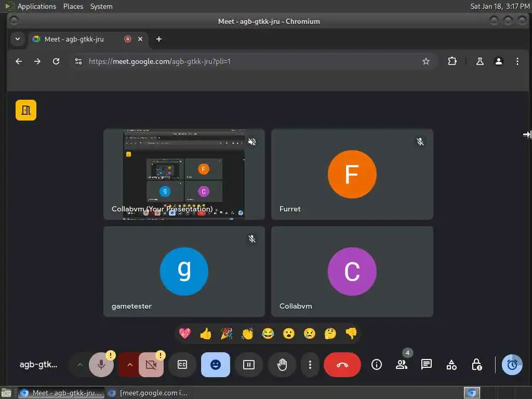This screenshot has width=532, height=399.
Task: Click the show desktop taskbar icon
Action: click(6, 393)
